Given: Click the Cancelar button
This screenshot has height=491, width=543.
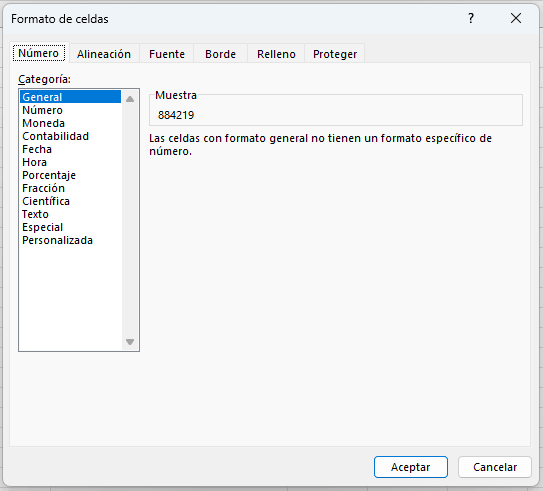Looking at the screenshot, I should 495,467.
